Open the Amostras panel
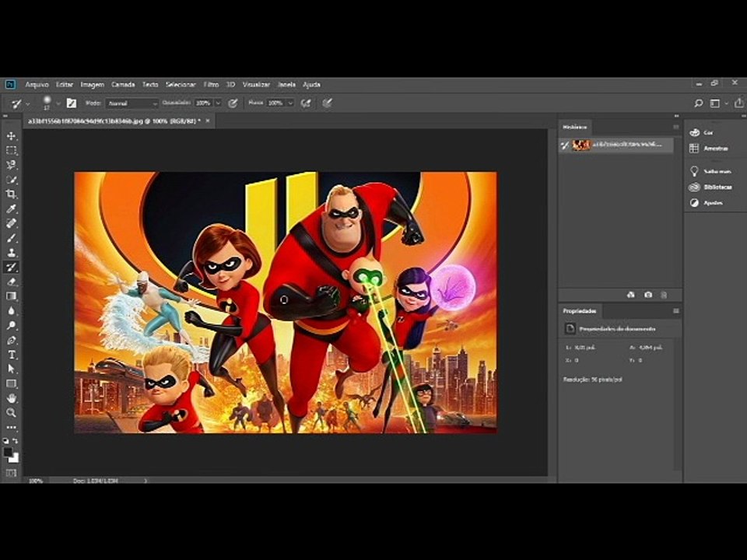747x560 pixels. point(709,149)
